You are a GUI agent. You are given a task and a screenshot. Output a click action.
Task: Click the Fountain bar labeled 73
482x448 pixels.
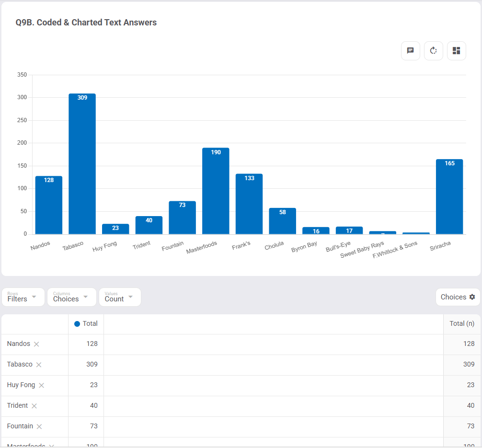tap(182, 218)
